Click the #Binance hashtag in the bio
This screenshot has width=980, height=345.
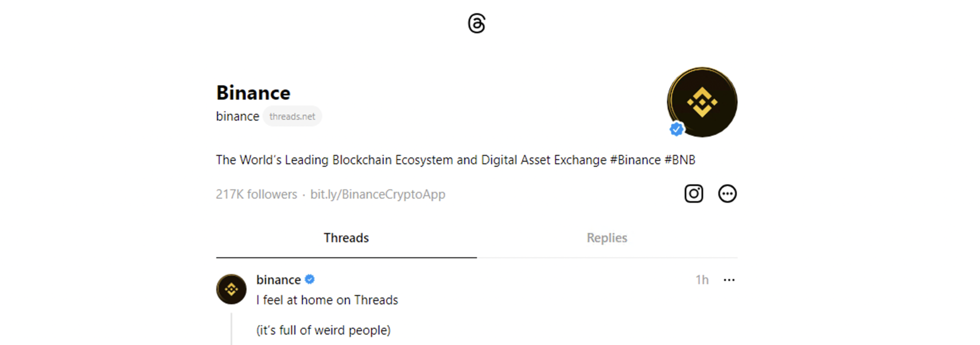point(635,160)
